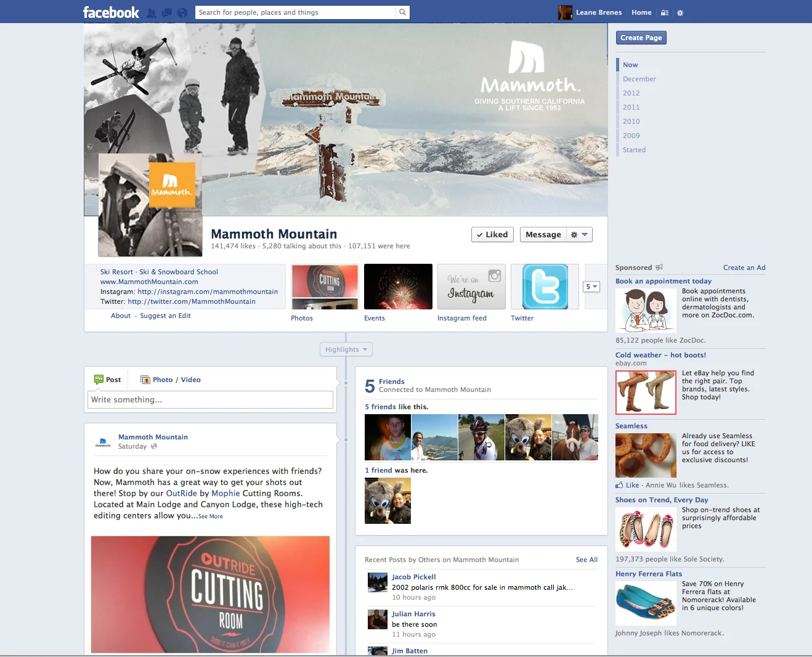The height and width of the screenshot is (657, 812).
Task: Expand the Highlights dropdown
Action: pyautogui.click(x=346, y=349)
